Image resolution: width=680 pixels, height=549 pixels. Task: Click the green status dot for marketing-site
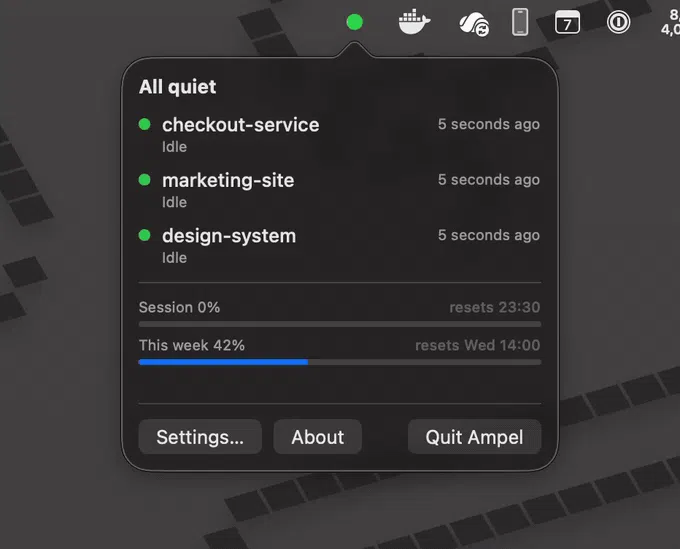[144, 180]
